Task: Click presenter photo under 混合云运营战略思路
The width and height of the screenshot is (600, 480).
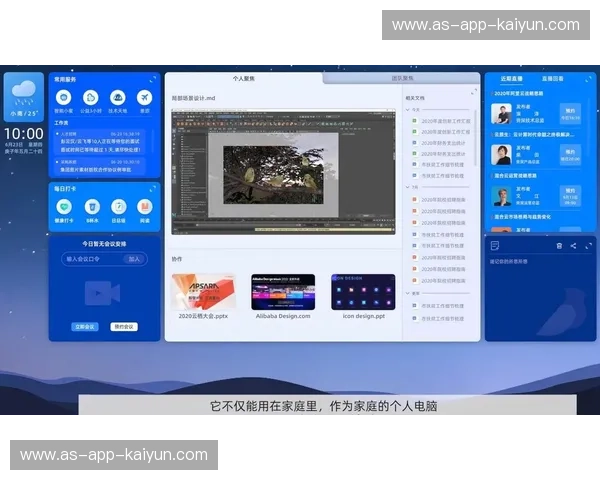Action: pyautogui.click(x=501, y=196)
